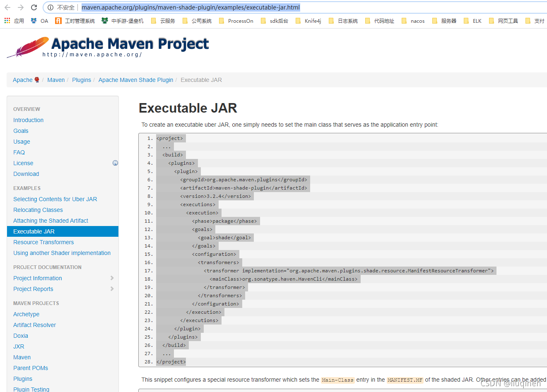547x392 pixels.
Task: Click the Executable JAR page heading
Action: 188,108
